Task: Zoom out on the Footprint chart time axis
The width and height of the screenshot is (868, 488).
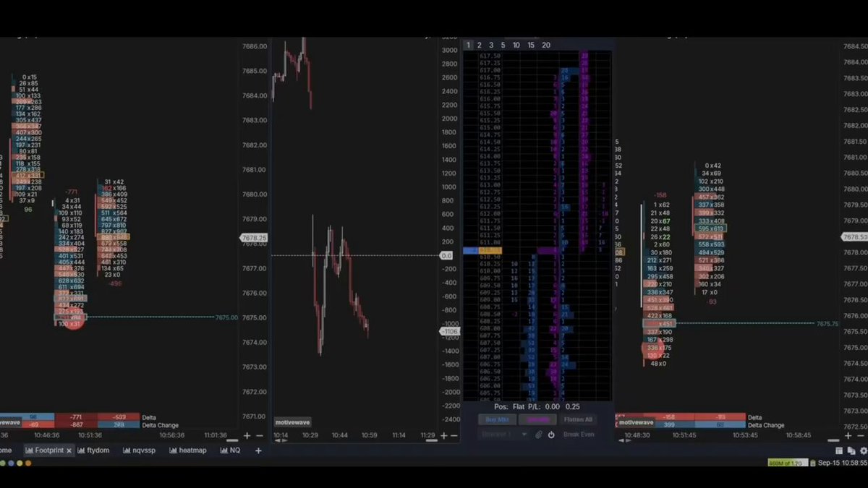Action: [260, 436]
